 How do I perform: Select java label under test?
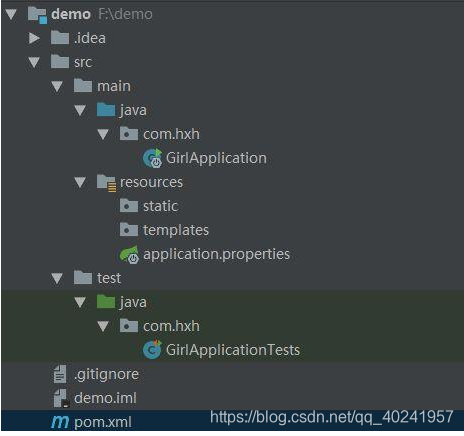(x=133, y=302)
